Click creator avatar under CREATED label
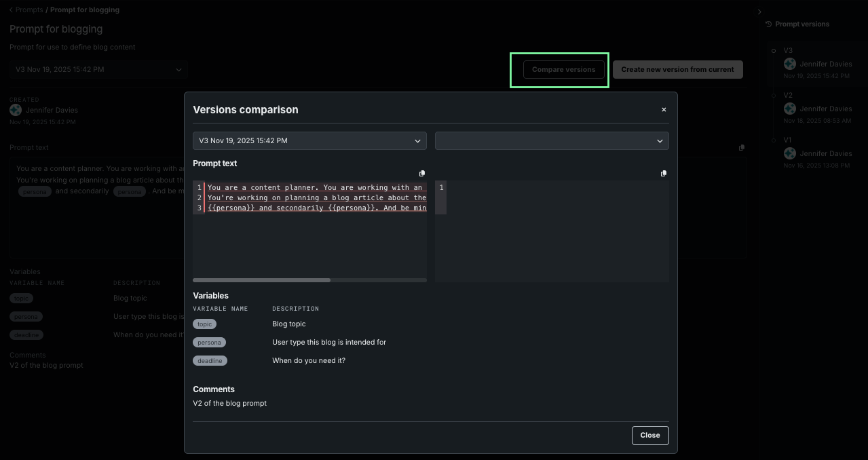The width and height of the screenshot is (868, 460). (x=16, y=110)
